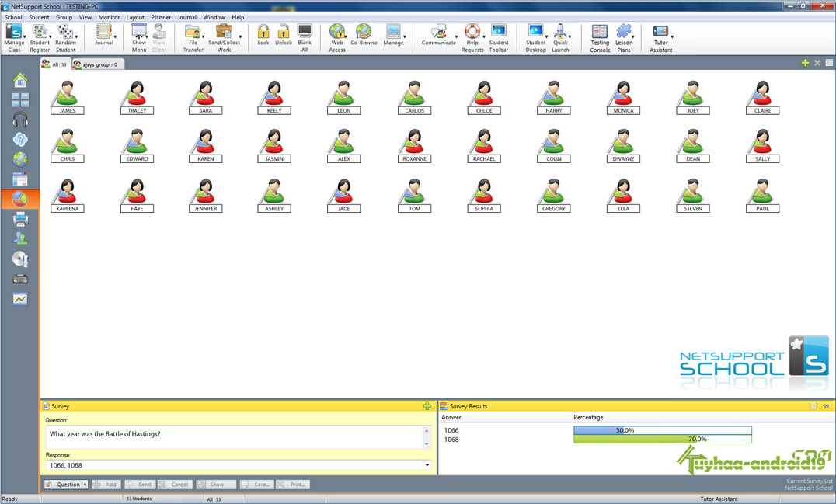Open the Planner menu
The image size is (836, 504).
click(161, 17)
